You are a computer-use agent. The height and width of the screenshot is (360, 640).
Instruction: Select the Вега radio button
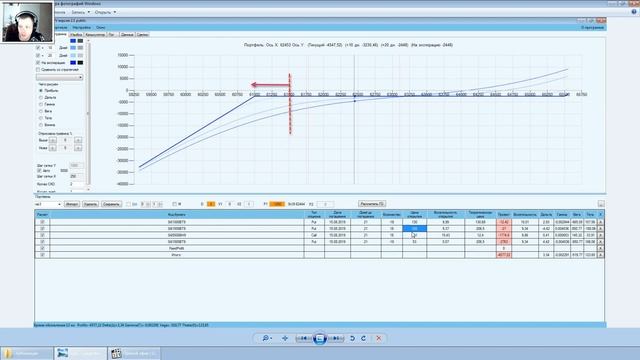point(41,111)
